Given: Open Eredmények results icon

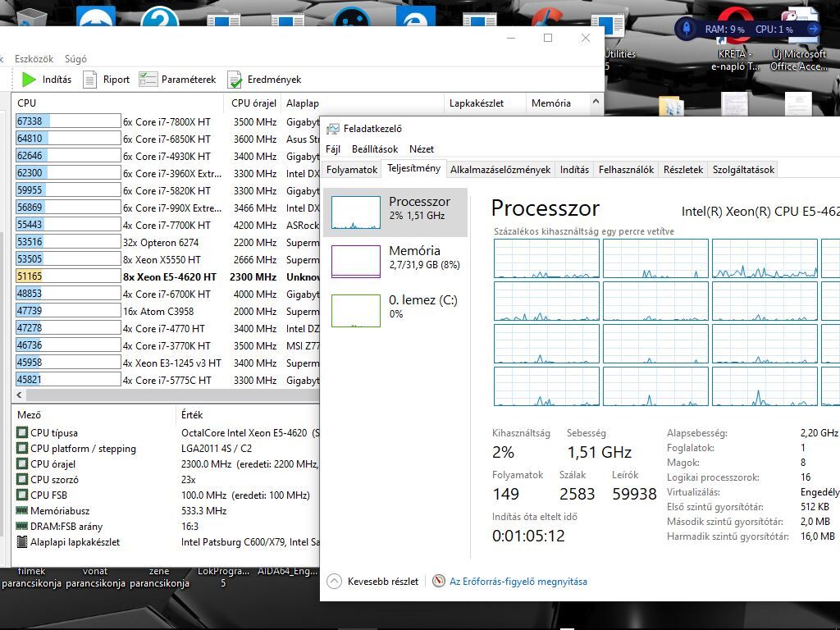Looking at the screenshot, I should [235, 80].
